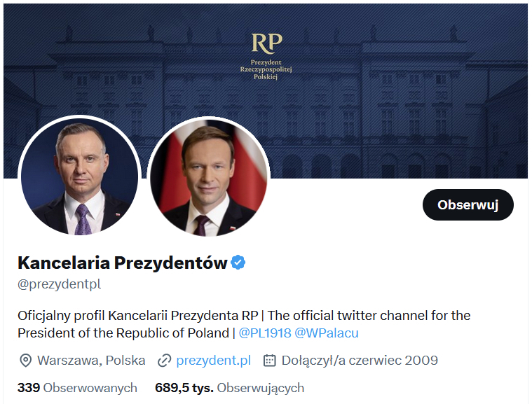Click the RP monogram in the banner

click(x=266, y=43)
